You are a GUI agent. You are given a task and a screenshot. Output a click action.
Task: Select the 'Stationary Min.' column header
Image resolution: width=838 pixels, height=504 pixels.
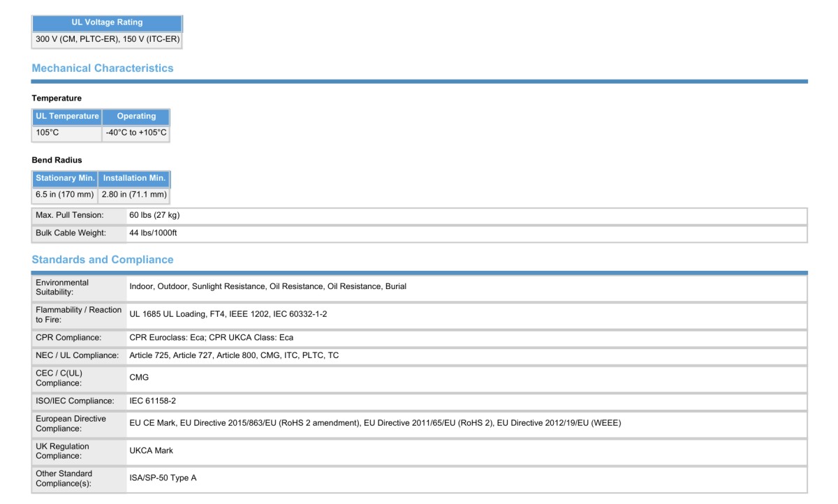tap(65, 178)
